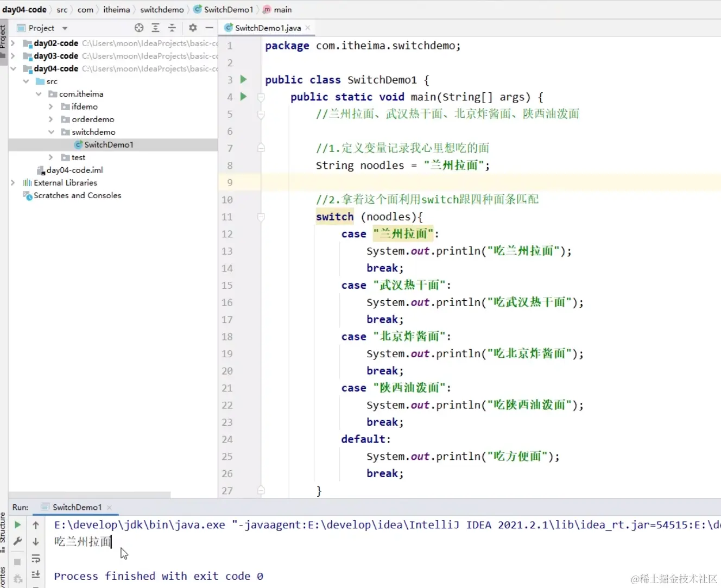Collapse the src folder node
This screenshot has width=721, height=588.
click(x=26, y=81)
